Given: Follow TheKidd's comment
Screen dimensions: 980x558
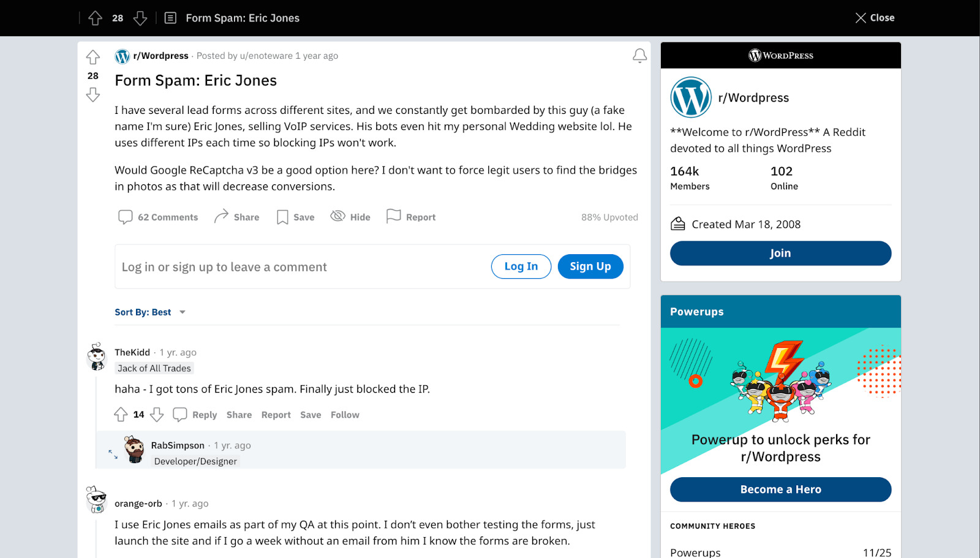Looking at the screenshot, I should pos(345,415).
